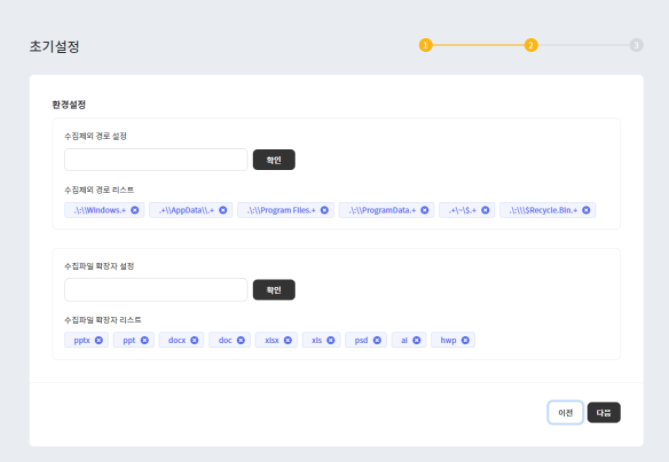669x462 pixels.
Task: Click the 수집파일 확장자 설정 text box
Action: click(x=156, y=290)
